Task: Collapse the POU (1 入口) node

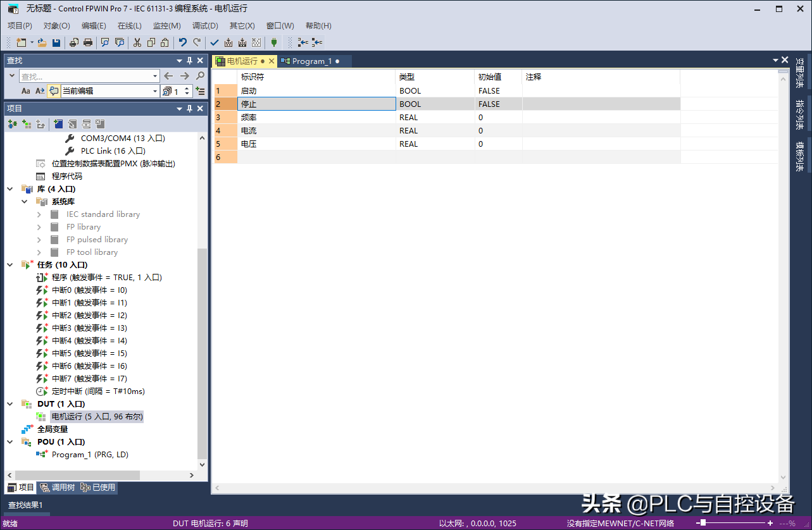Action: [x=10, y=442]
